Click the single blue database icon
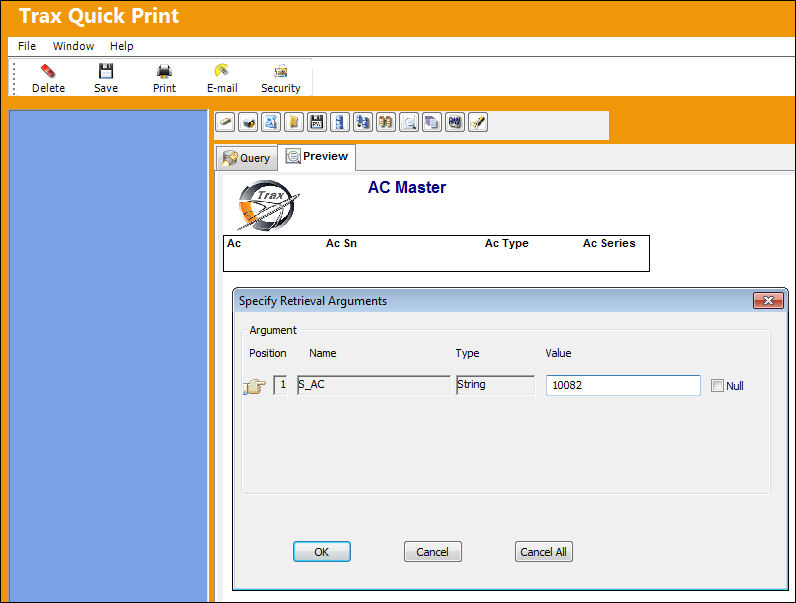This screenshot has height=603, width=796. 340,122
